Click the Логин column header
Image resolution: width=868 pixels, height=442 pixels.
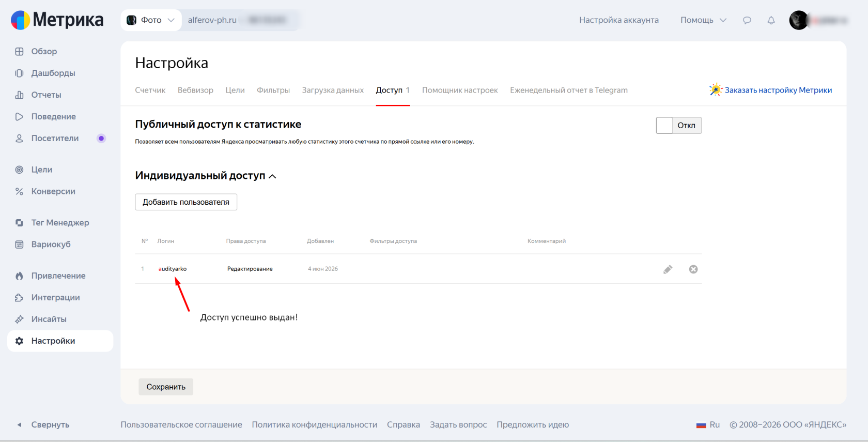click(x=166, y=241)
